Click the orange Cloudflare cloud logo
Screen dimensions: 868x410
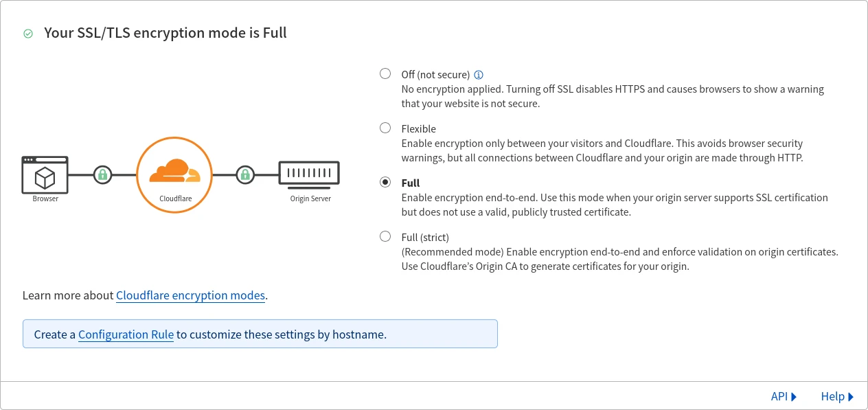(174, 171)
